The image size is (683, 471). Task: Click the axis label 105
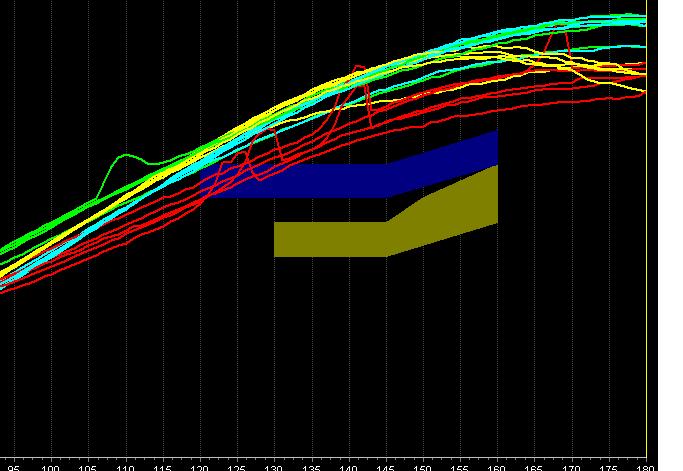88,468
